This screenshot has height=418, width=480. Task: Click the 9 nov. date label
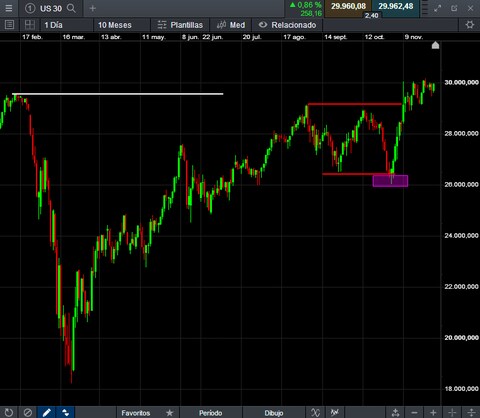click(x=414, y=37)
